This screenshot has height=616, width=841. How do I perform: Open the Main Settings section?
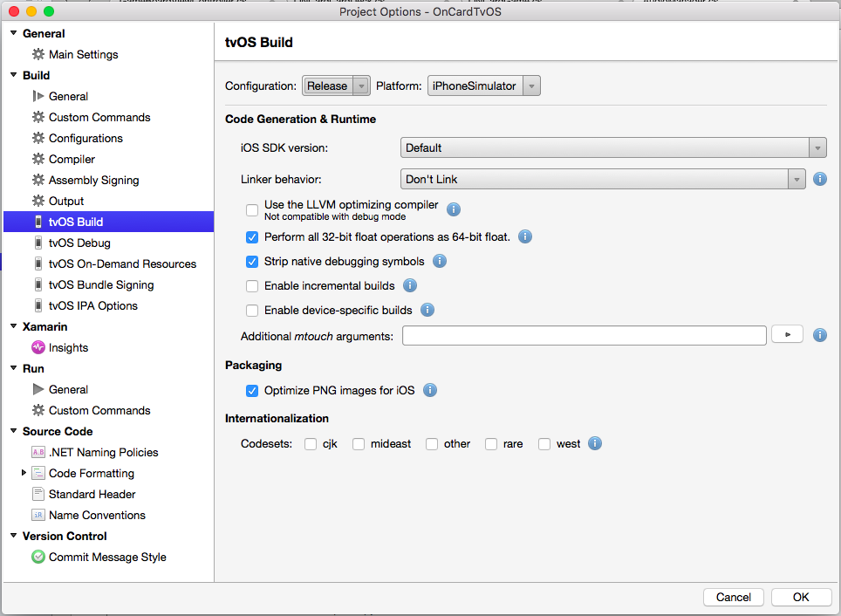point(82,54)
